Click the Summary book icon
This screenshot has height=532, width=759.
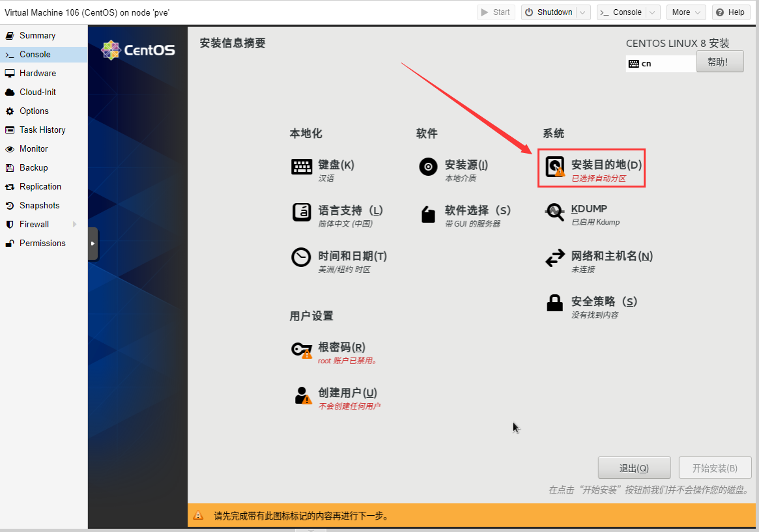pos(10,35)
